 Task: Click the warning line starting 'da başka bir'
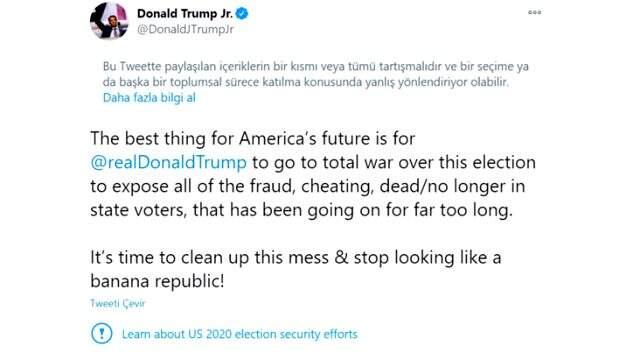tap(306, 82)
